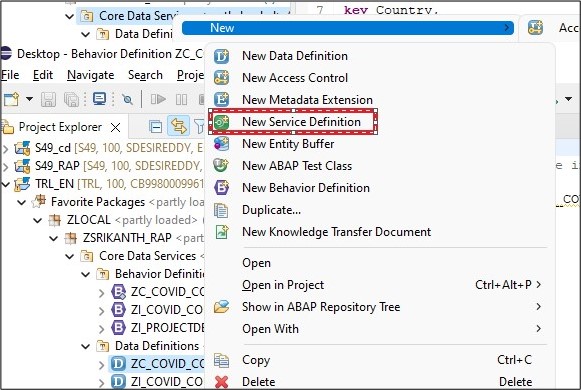Toggle Link with Editor button

pyautogui.click(x=178, y=126)
